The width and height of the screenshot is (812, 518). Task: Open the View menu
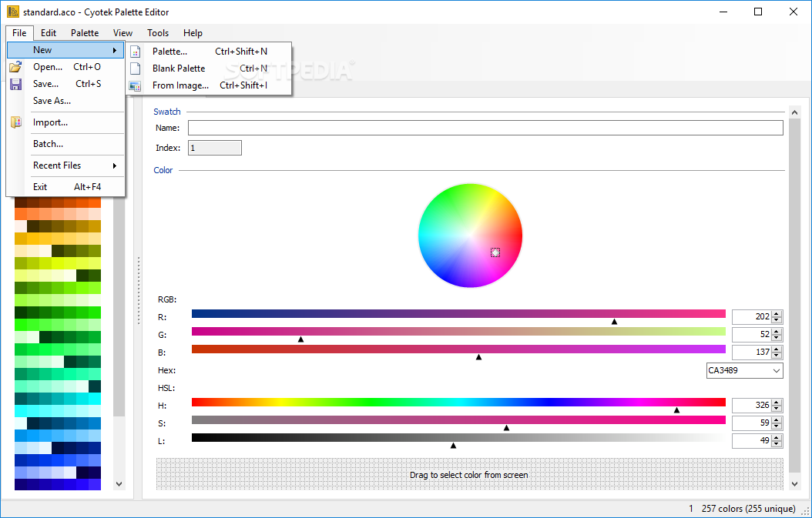tap(122, 32)
